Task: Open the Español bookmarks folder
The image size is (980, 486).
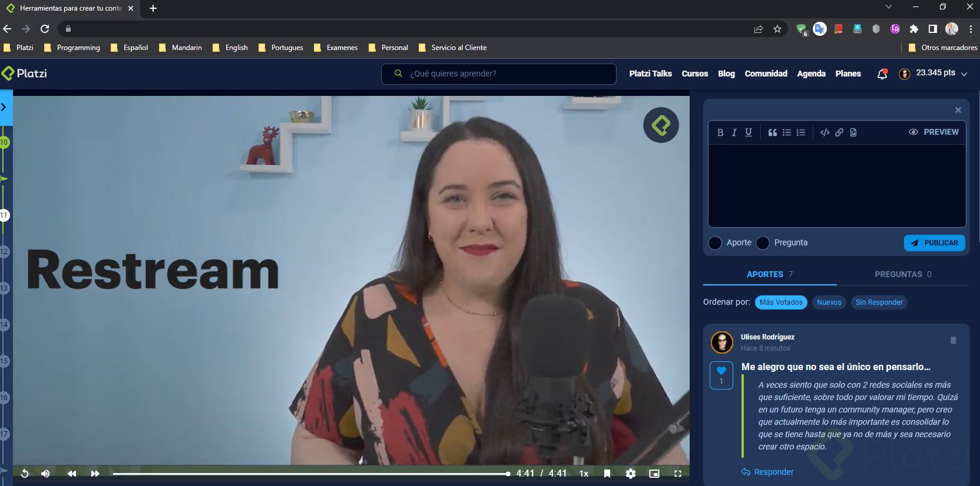Action: (129, 48)
